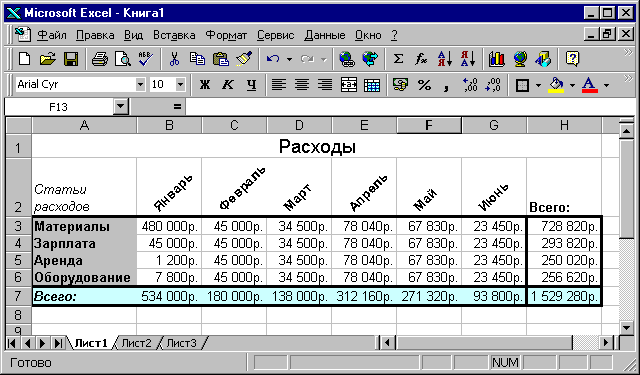
Task: Open the Map globe icon
Action: [x=520, y=59]
